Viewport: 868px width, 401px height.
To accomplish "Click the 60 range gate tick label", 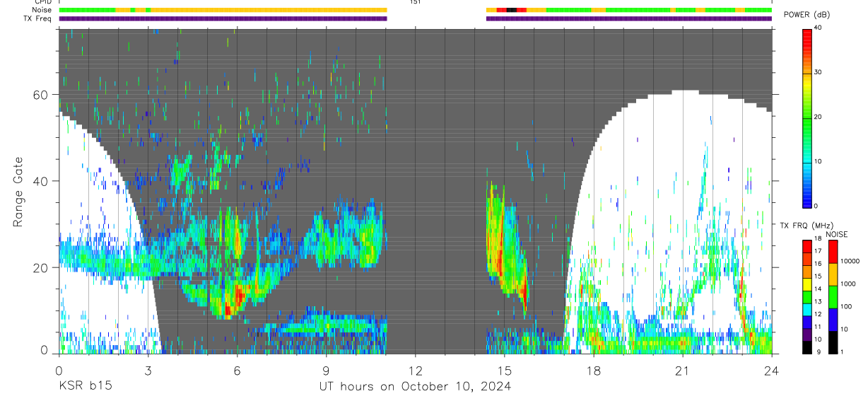I will tap(40, 95).
